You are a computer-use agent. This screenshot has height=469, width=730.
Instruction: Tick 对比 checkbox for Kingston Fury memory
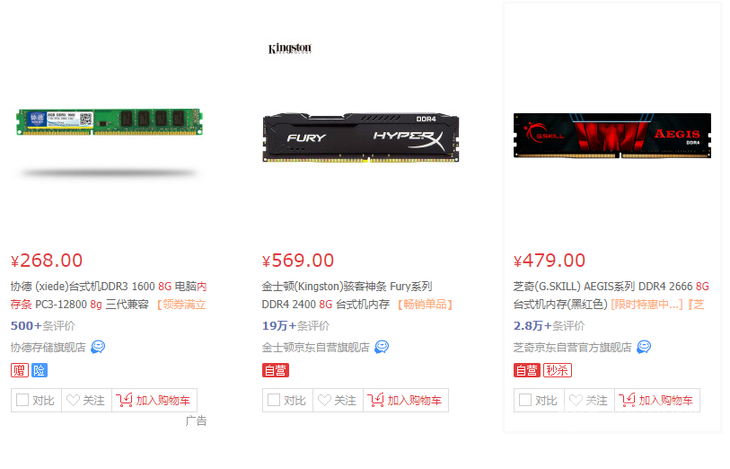point(274,400)
